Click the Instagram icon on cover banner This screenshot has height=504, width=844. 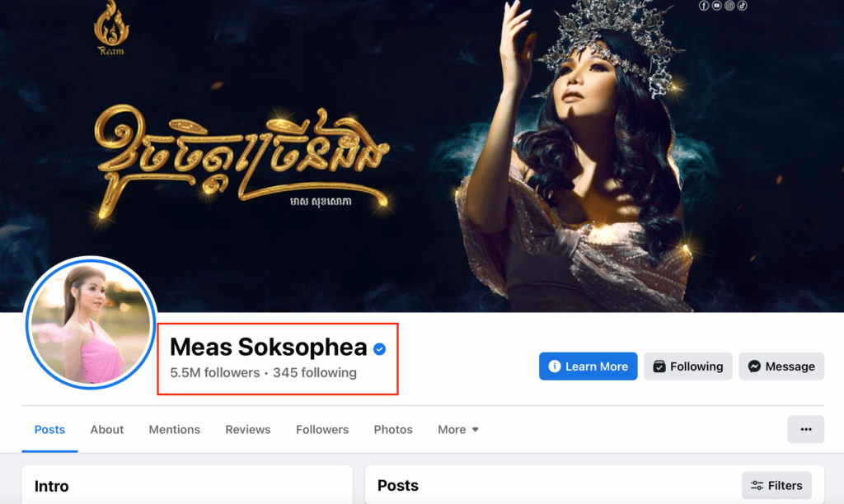click(729, 6)
